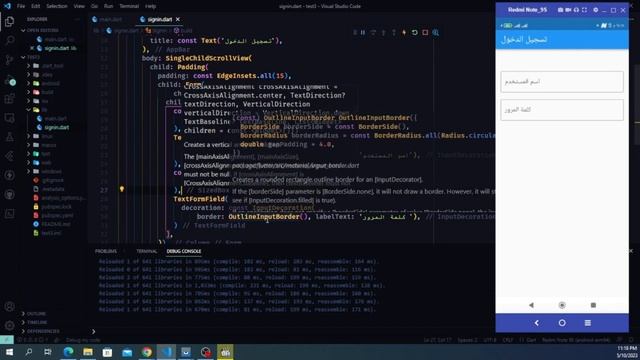
Task: Tap blue menu icon in Redmi Note toolbar
Action: tap(588, 323)
